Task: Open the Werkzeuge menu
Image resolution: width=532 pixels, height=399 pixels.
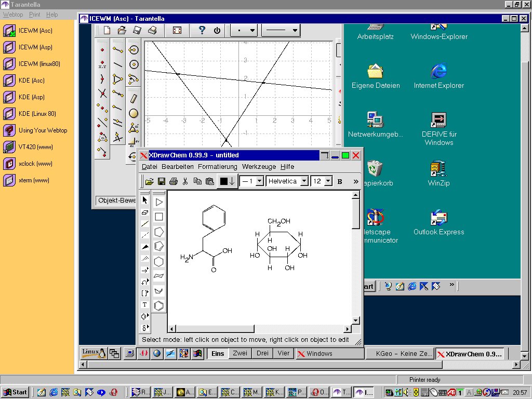Action: (x=259, y=167)
